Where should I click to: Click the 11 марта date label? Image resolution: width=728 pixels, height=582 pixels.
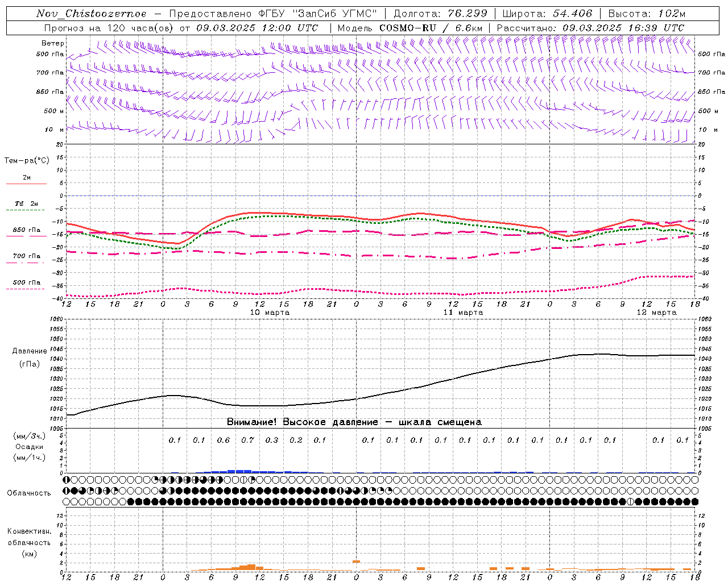(463, 313)
